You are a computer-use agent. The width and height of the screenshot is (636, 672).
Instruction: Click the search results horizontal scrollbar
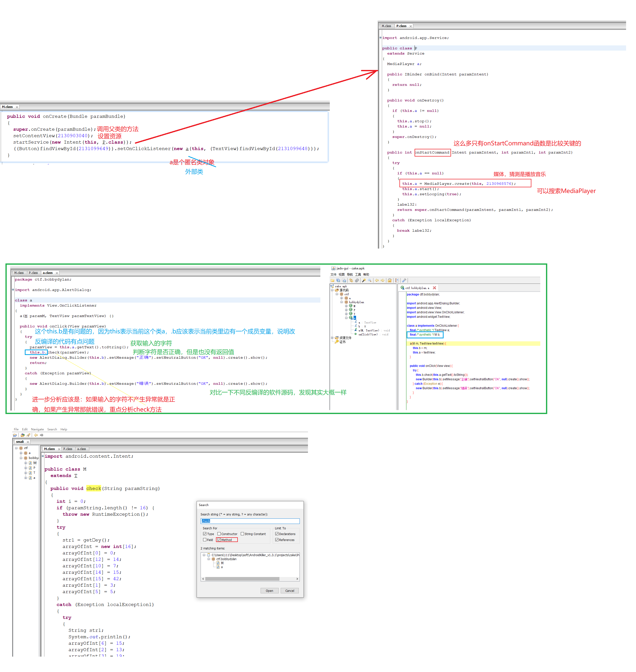(242, 579)
